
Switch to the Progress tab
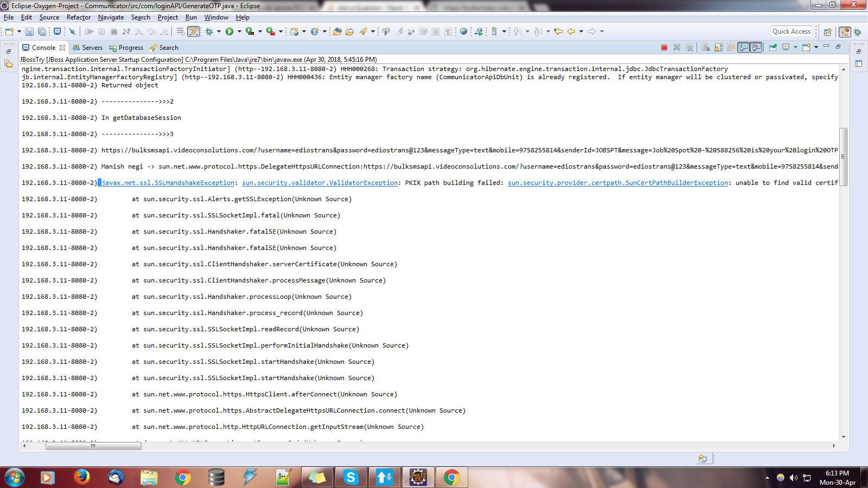[126, 48]
